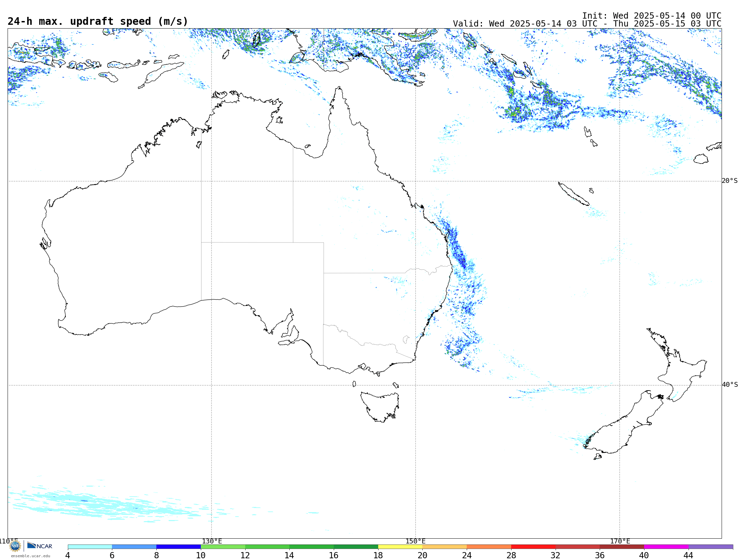Click the '150°E' longitude label
Image resolution: width=744 pixels, height=560 pixels.
(415, 541)
